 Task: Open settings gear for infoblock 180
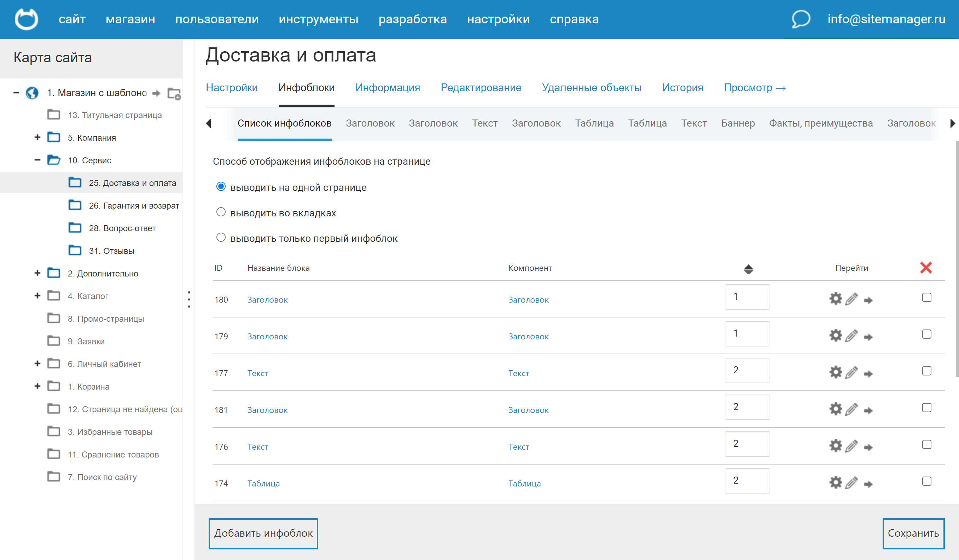(x=836, y=299)
